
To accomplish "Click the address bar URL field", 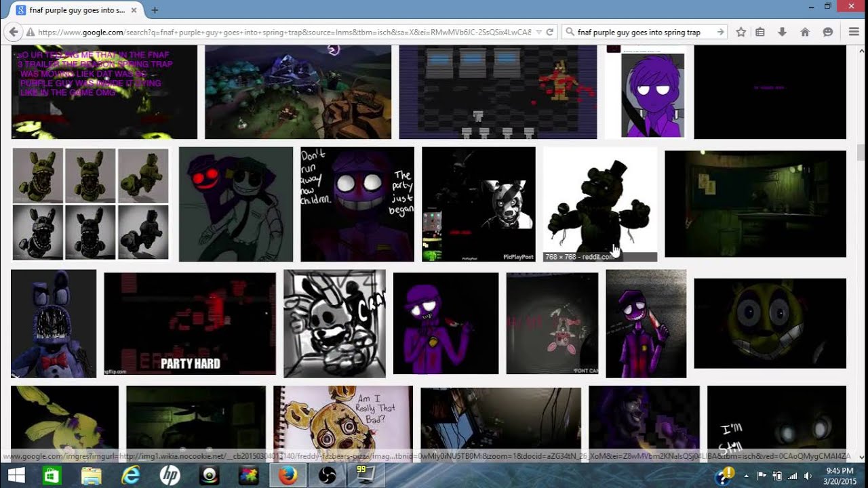I will pyautogui.click(x=285, y=32).
